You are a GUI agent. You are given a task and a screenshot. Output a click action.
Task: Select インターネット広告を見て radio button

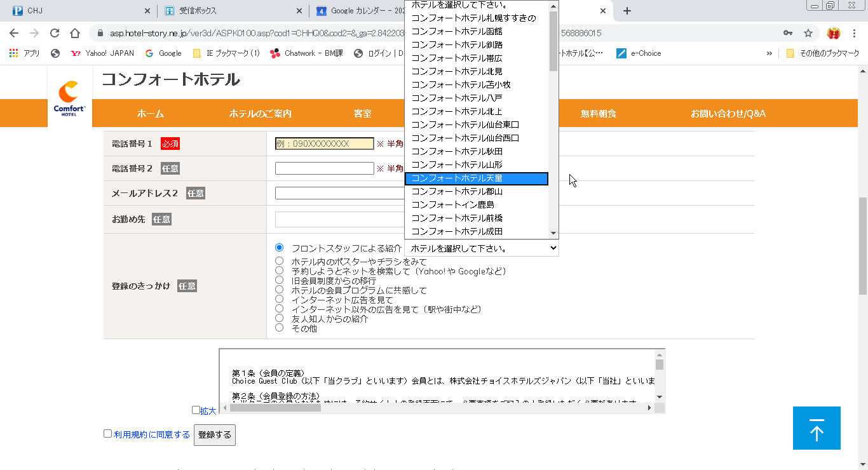pos(280,299)
